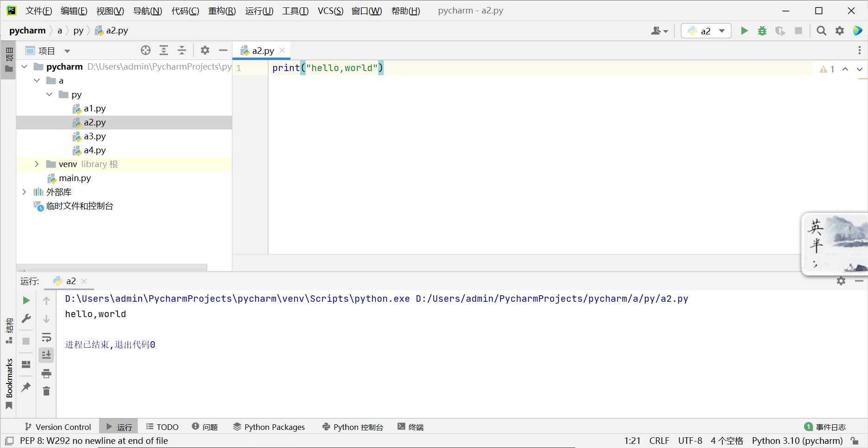Open the 导航 menu
The height and width of the screenshot is (448, 868).
point(148,11)
